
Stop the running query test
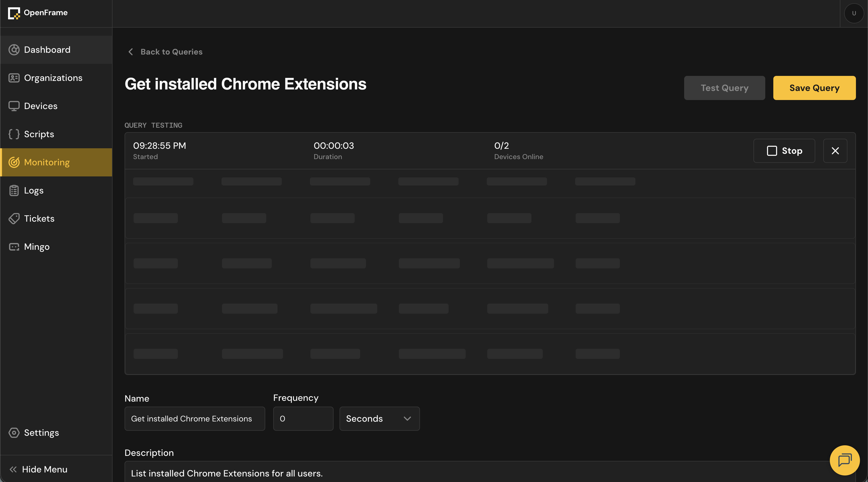(784, 151)
